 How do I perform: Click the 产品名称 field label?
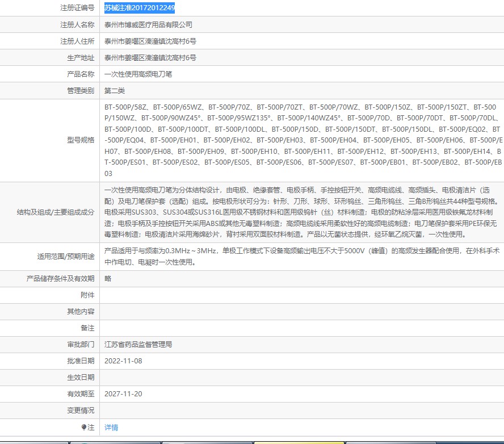(x=81, y=74)
